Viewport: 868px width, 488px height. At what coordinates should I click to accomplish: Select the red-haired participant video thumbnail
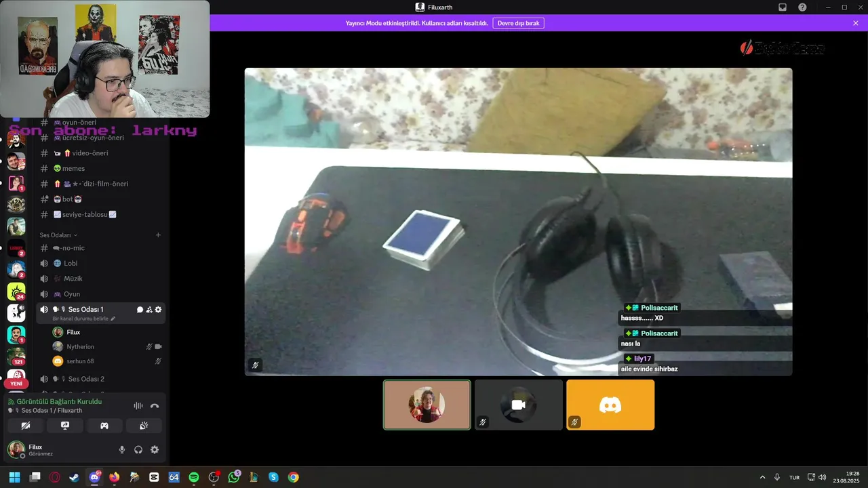click(x=427, y=405)
